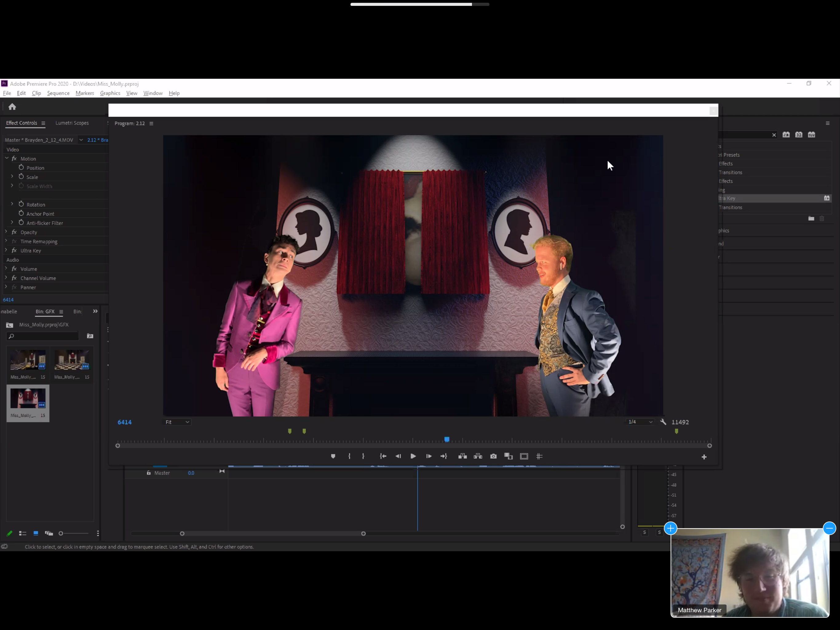Click the Extract button
This screenshot has width=840, height=630.
[x=478, y=457]
